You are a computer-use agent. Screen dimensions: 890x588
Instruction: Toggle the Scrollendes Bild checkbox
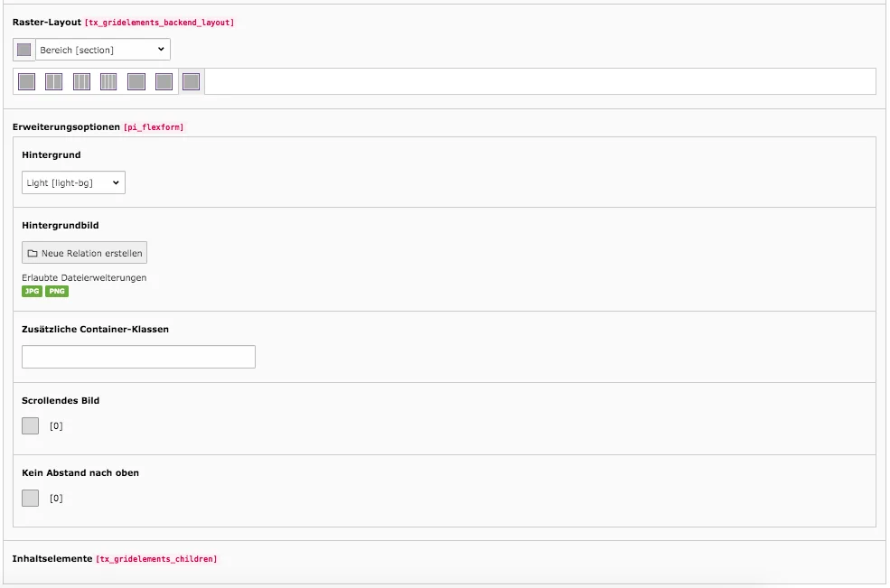pos(30,425)
